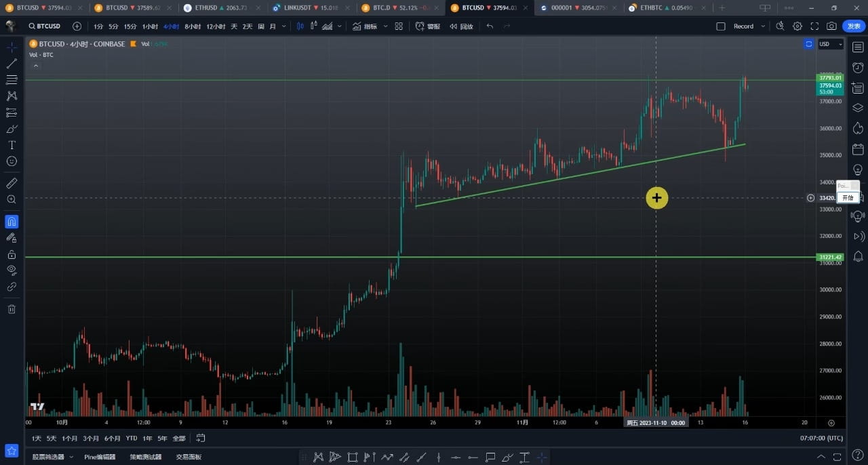Open BTCUSD symbol search
Screen dimensions: 868x465
[44, 26]
